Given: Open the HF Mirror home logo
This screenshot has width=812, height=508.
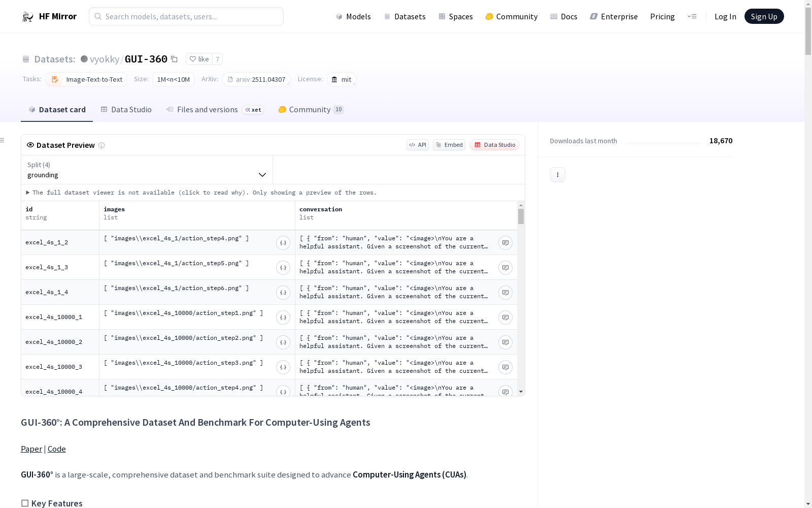Looking at the screenshot, I should [49, 16].
